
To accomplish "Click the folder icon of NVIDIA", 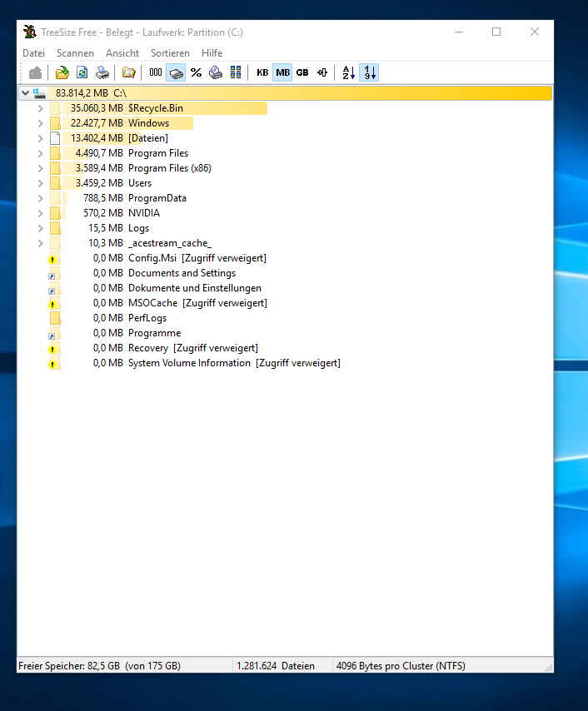I will tap(55, 213).
